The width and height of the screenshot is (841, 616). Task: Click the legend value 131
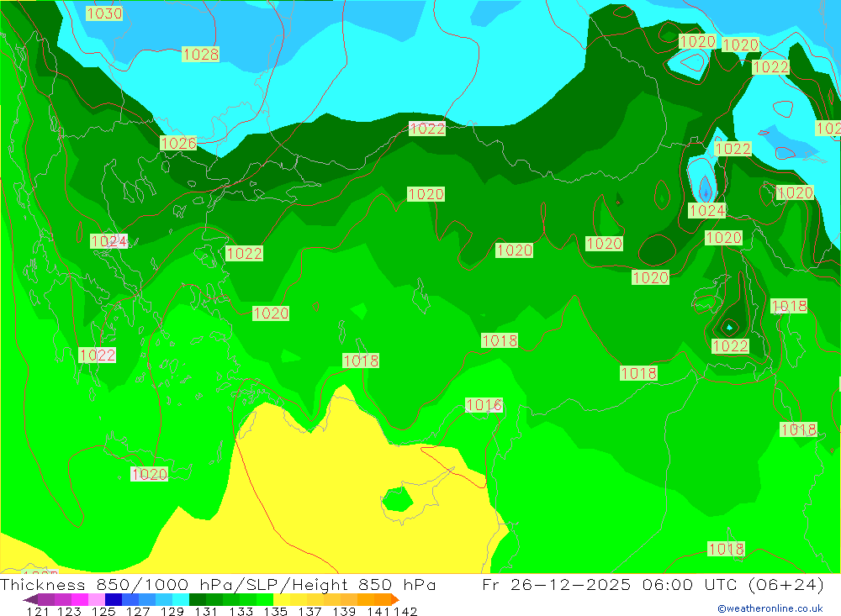[206, 611]
